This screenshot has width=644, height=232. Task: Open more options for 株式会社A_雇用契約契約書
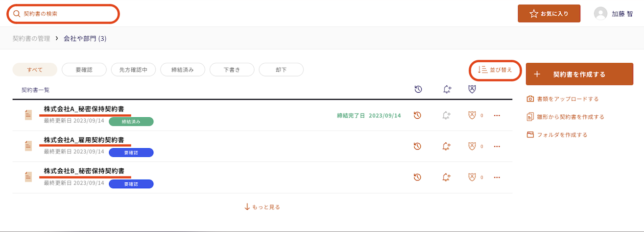pyautogui.click(x=497, y=146)
